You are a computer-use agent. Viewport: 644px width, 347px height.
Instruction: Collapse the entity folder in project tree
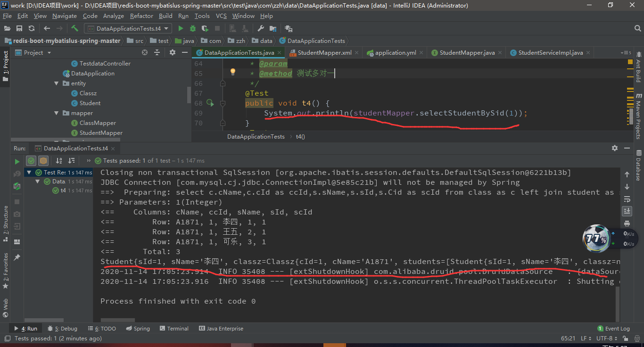pos(56,83)
